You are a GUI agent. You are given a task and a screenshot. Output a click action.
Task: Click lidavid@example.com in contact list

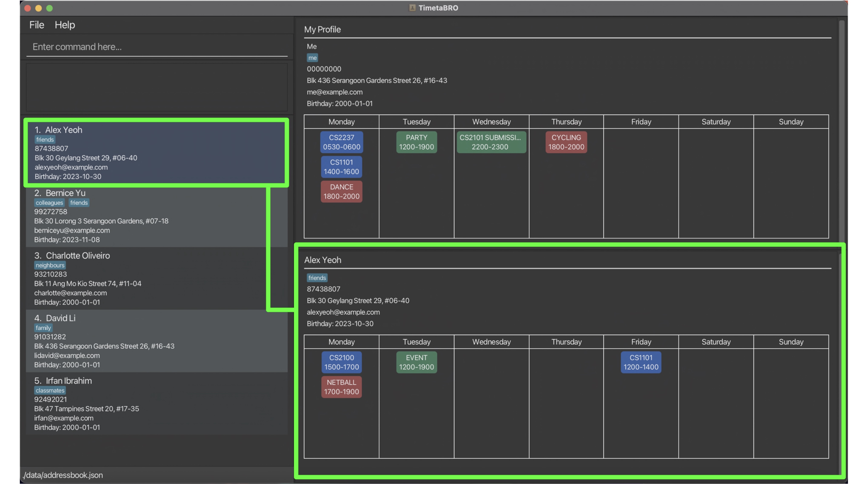(67, 356)
